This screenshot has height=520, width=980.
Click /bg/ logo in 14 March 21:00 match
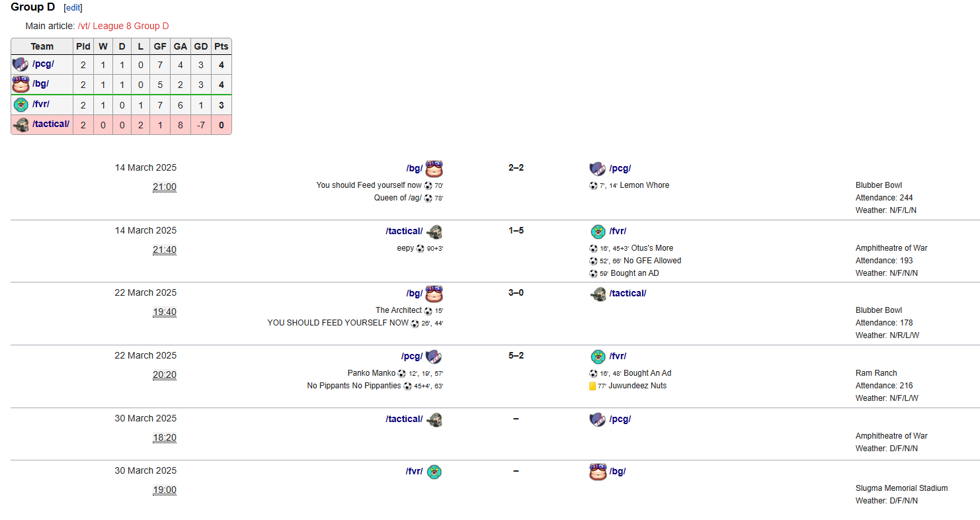point(434,168)
